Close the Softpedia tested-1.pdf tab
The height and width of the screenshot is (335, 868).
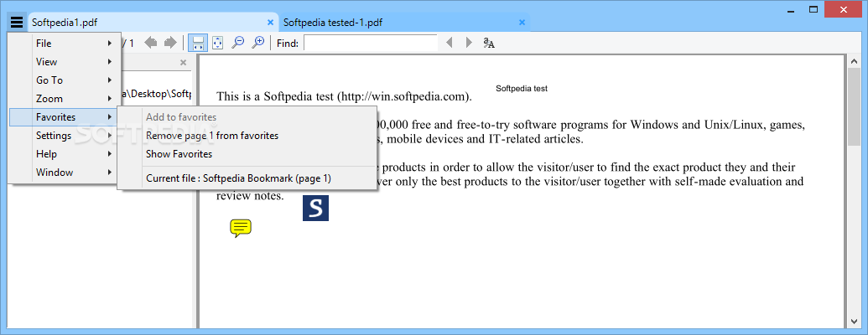point(522,23)
